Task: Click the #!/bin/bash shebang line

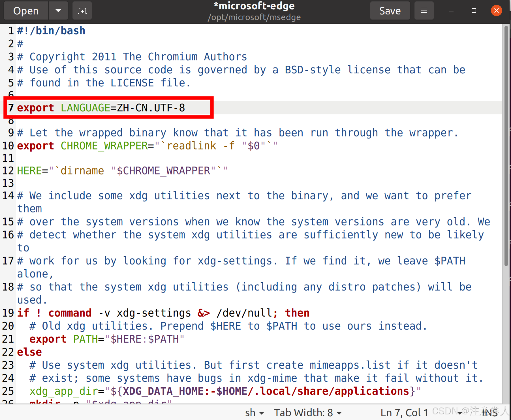Action: click(x=51, y=31)
